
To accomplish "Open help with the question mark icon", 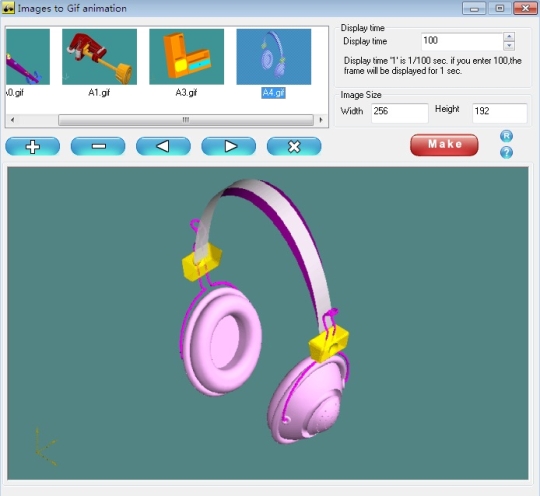I will [x=506, y=152].
